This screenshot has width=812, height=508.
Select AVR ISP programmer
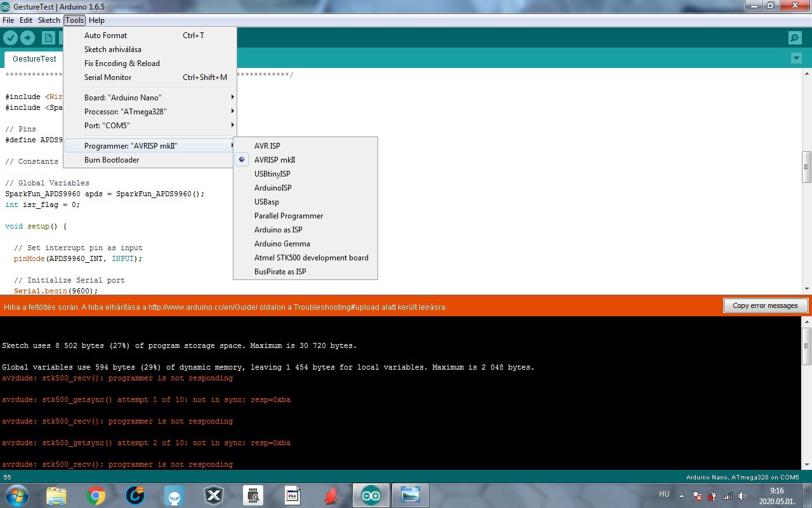point(306,146)
